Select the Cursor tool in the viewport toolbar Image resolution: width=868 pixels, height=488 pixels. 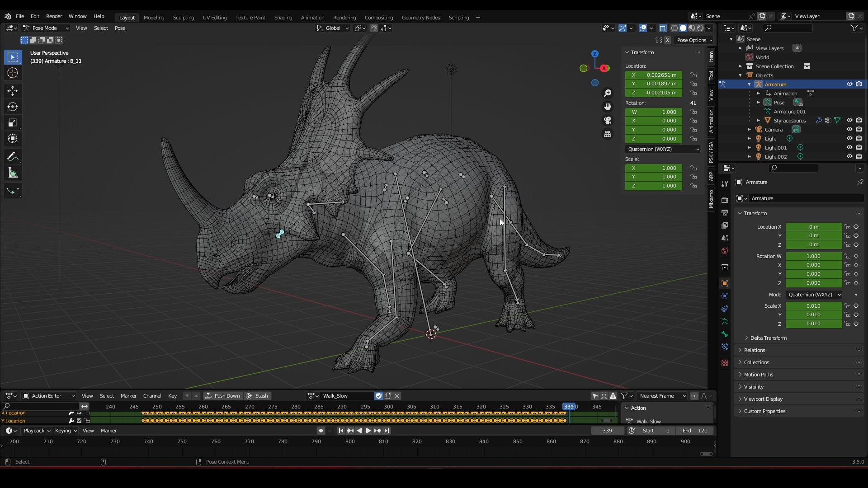click(13, 73)
